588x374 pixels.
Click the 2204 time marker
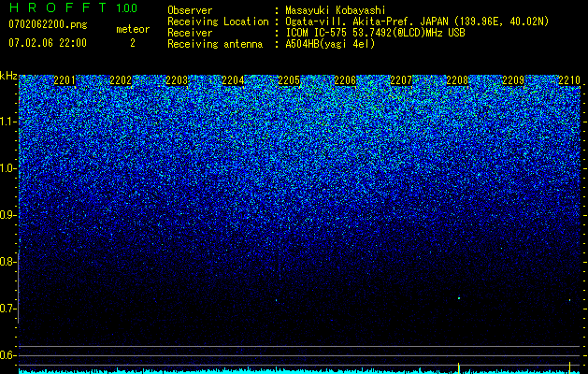click(x=233, y=80)
